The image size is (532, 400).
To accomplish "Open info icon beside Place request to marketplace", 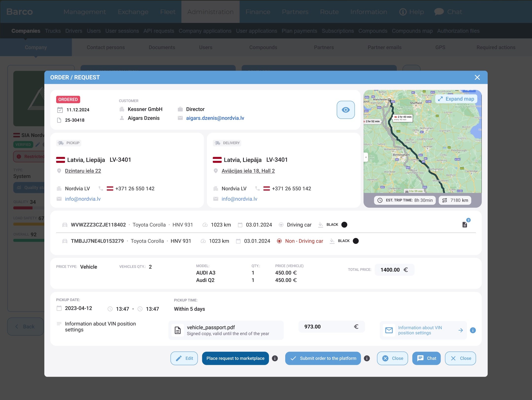I will (275, 358).
